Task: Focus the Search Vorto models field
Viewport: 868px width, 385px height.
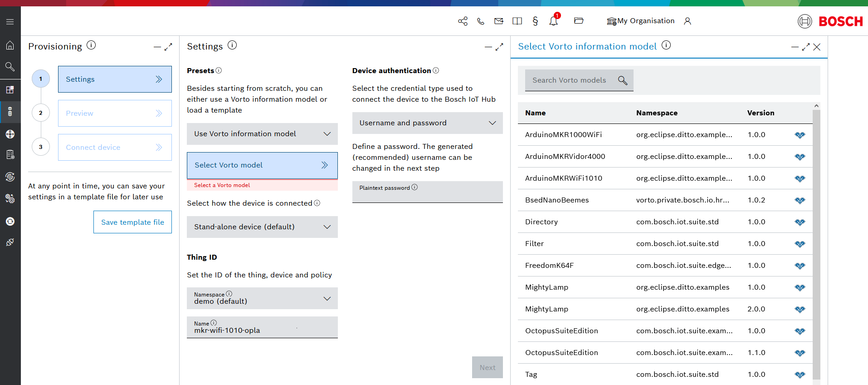Action: tap(579, 80)
